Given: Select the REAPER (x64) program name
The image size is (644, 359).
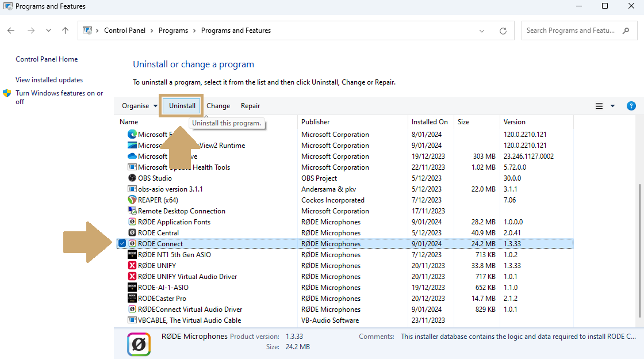Looking at the screenshot, I should 158,200.
